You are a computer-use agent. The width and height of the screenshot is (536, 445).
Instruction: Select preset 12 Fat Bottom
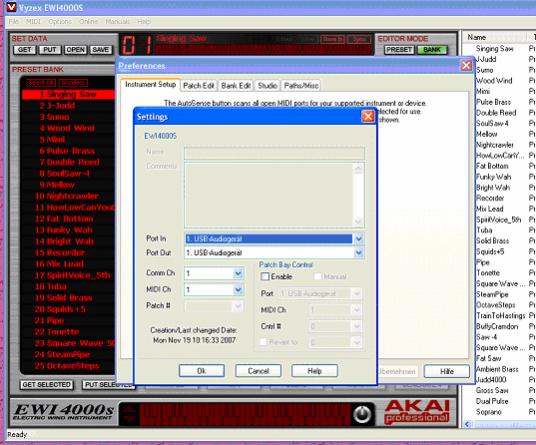coord(68,219)
